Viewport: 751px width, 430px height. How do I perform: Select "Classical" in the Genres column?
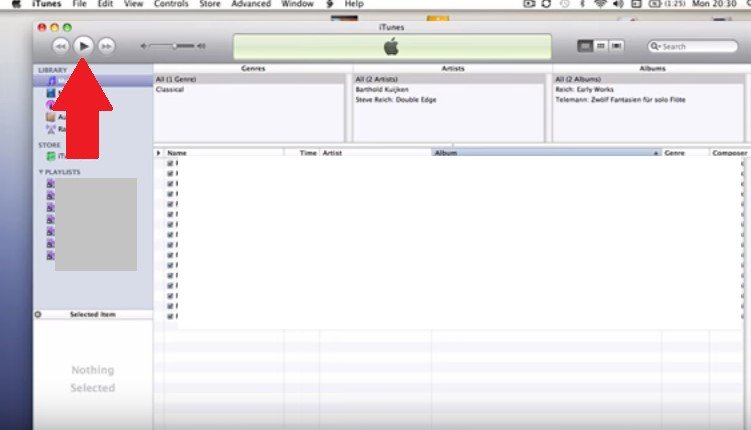click(249, 90)
